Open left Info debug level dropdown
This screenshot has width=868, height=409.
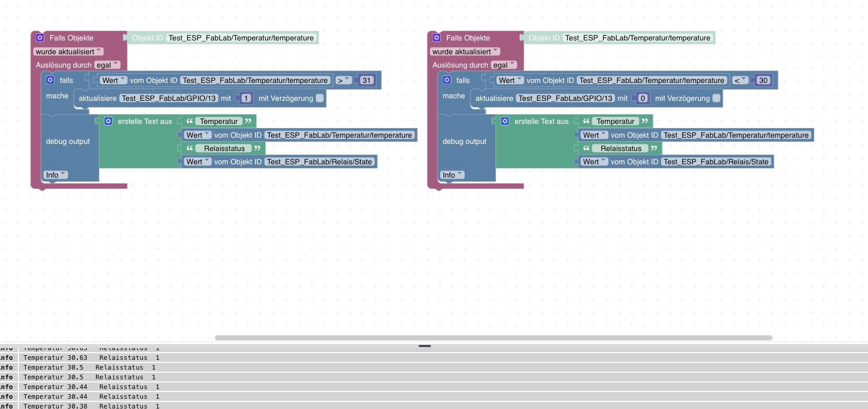(x=56, y=175)
